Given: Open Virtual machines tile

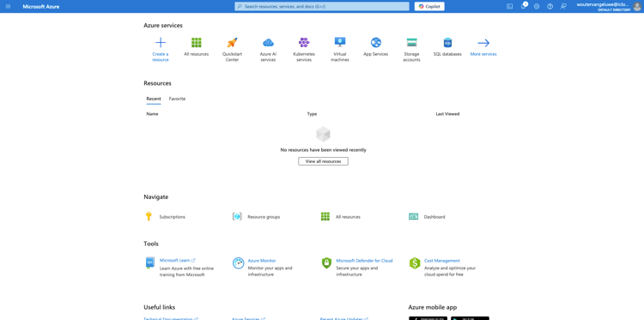Looking at the screenshot, I should (x=340, y=49).
